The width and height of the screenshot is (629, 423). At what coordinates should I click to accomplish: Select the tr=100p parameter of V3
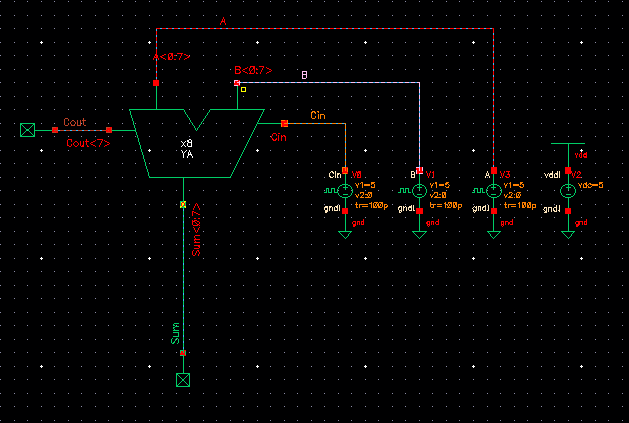coord(520,205)
